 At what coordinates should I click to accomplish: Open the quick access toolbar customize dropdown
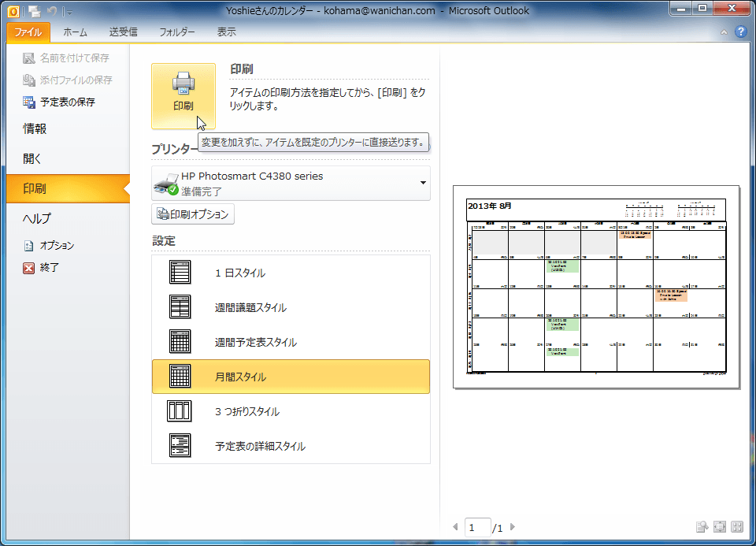pyautogui.click(x=69, y=12)
